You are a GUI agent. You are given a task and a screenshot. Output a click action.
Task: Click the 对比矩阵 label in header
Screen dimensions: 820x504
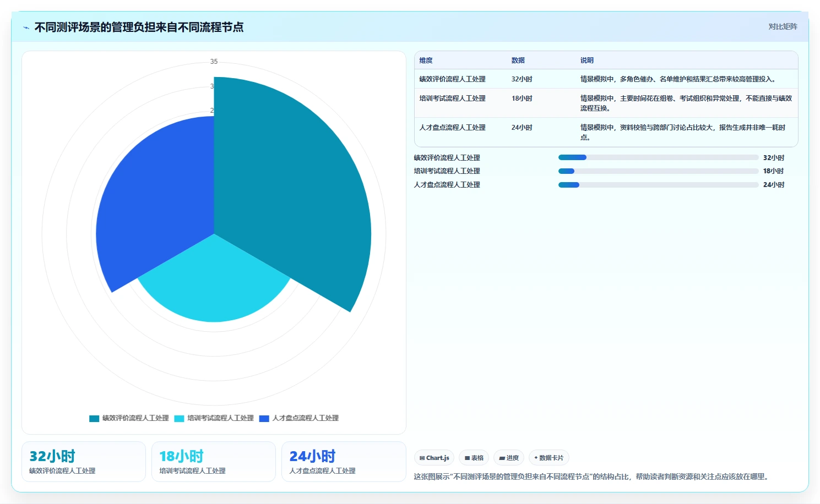coord(783,26)
